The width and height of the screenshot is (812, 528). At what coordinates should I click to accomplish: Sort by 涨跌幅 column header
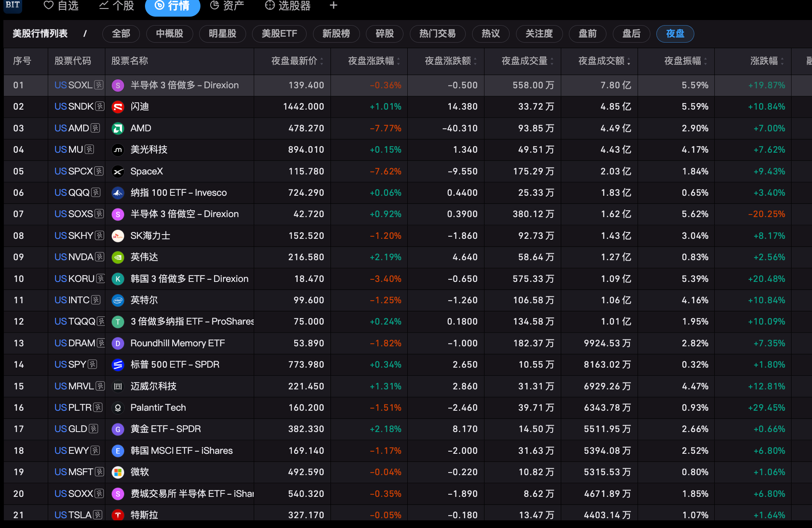click(767, 61)
